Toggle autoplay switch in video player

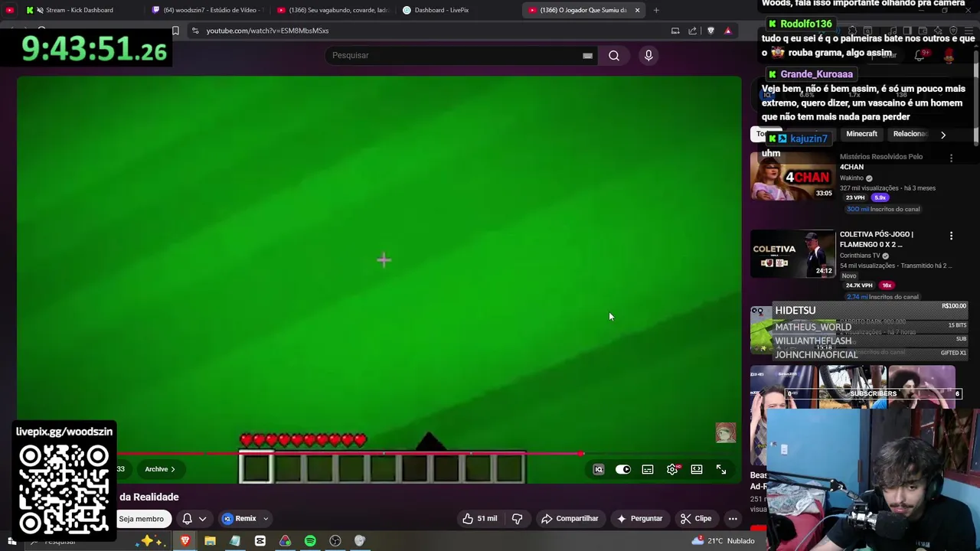[623, 469]
